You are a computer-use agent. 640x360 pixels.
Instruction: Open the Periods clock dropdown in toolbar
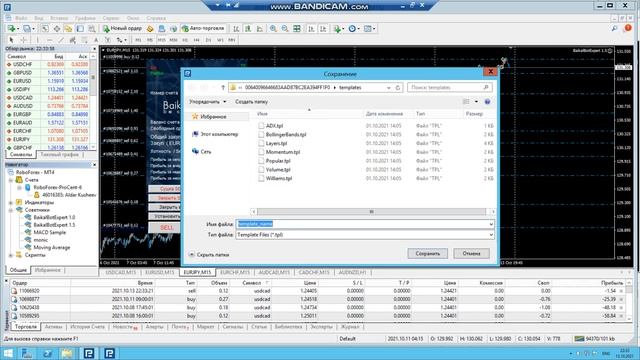pyautogui.click(x=353, y=29)
